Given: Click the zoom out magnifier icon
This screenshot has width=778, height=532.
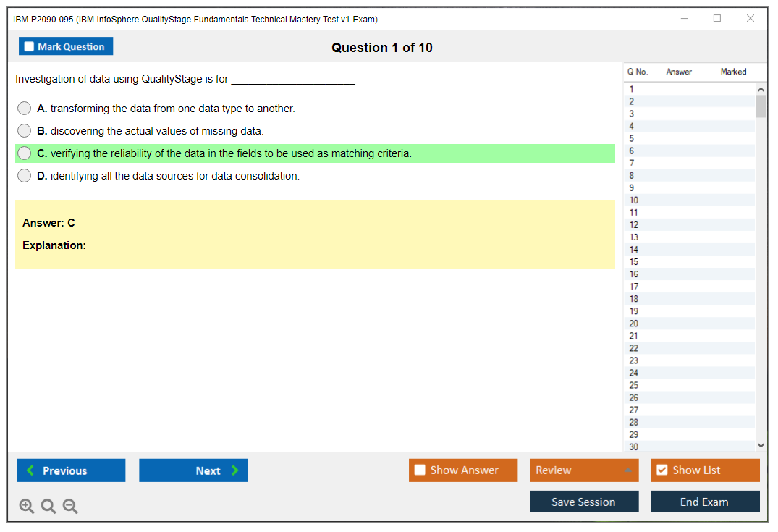Looking at the screenshot, I should 70,507.
